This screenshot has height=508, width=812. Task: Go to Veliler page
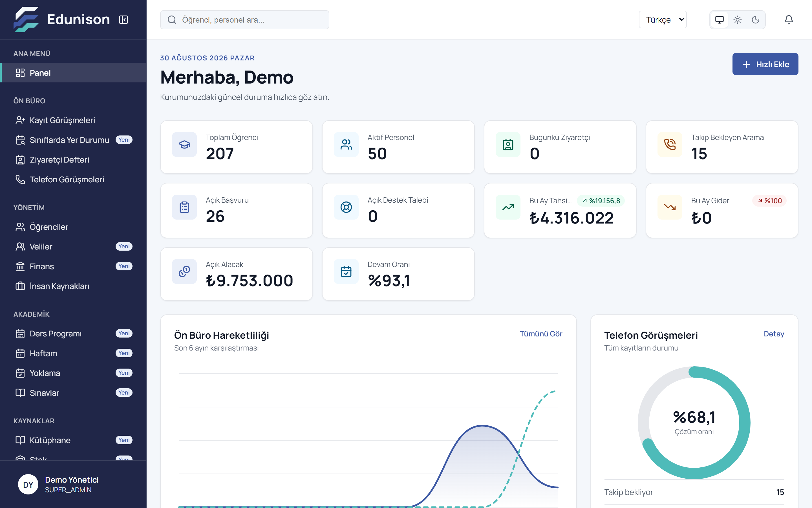[x=74, y=247]
